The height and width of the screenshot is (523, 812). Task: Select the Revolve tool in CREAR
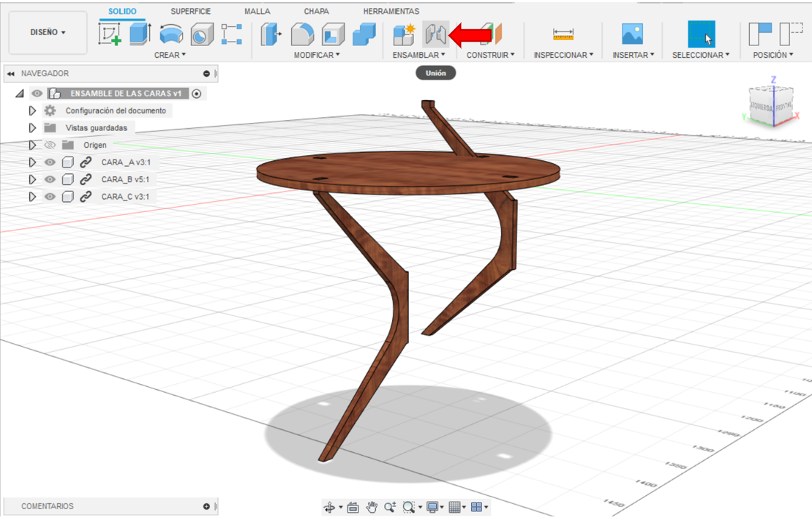pyautogui.click(x=171, y=34)
